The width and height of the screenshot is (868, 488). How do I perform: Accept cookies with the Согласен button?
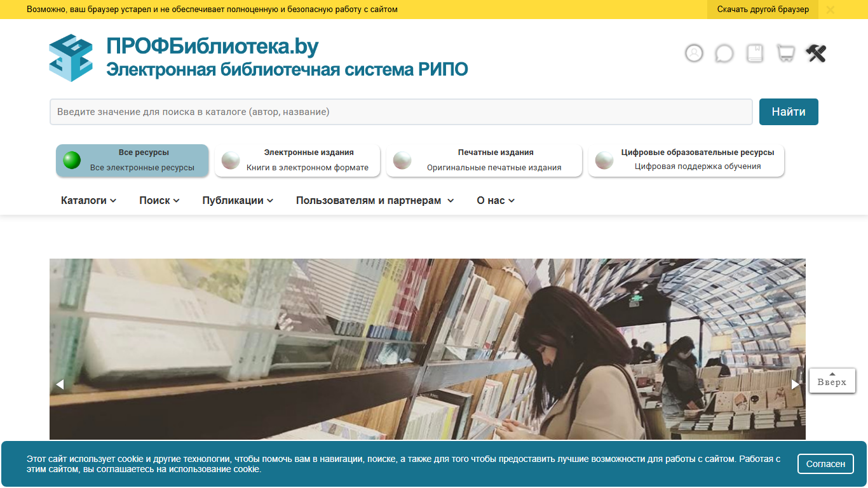[x=825, y=464]
